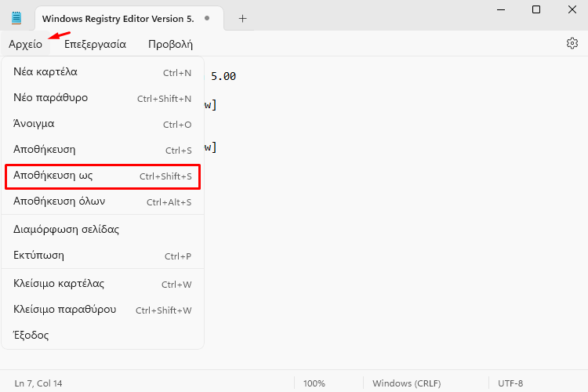Image resolution: width=588 pixels, height=392 pixels.
Task: Add a new tab with plus icon
Action: [x=242, y=18]
